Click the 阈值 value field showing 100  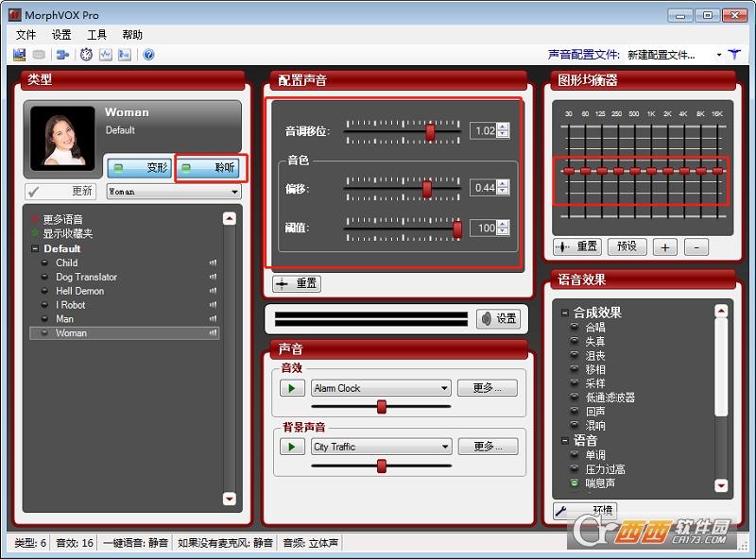coord(484,228)
